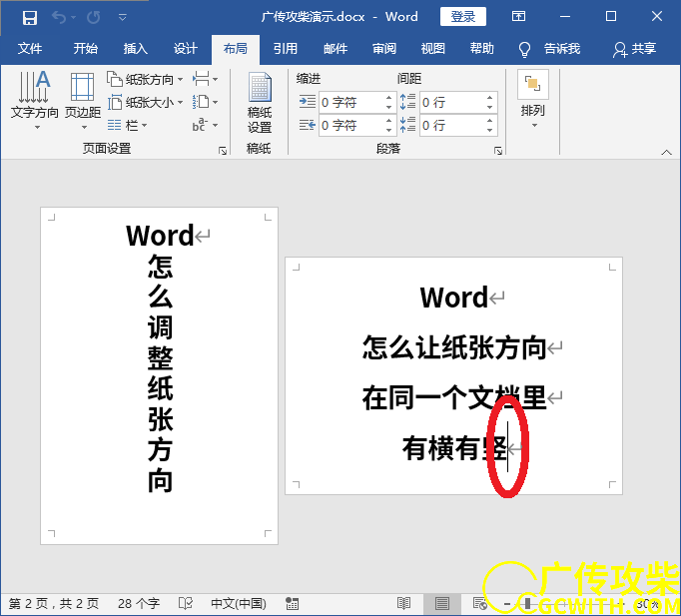Image resolution: width=681 pixels, height=616 pixels.
Task: Switch to Print Layout view
Action: (442, 603)
